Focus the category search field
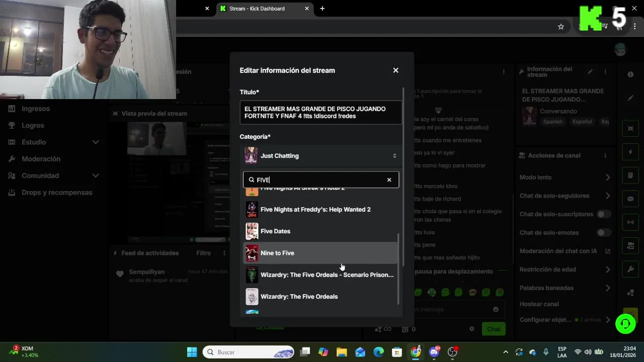 pyautogui.click(x=321, y=180)
